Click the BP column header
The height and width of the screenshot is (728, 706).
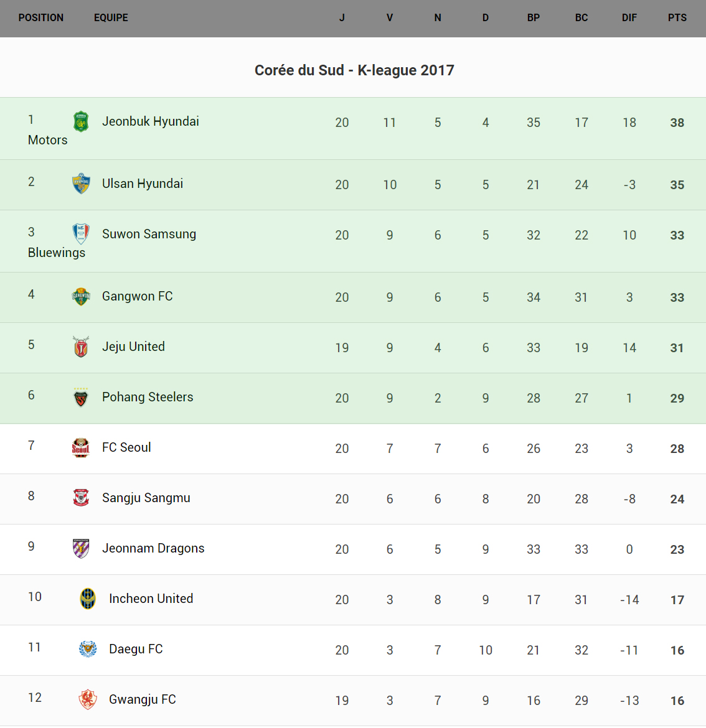click(534, 17)
